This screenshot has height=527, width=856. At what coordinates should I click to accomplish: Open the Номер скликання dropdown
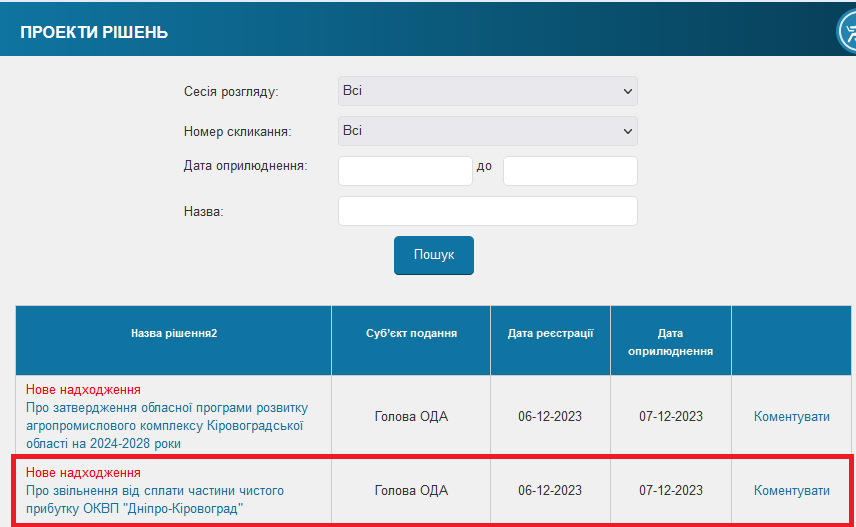(488, 131)
